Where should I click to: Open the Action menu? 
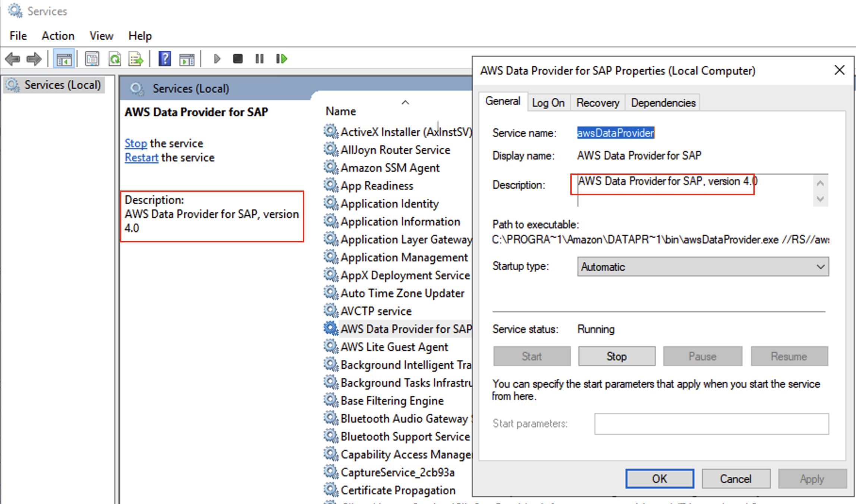point(58,36)
